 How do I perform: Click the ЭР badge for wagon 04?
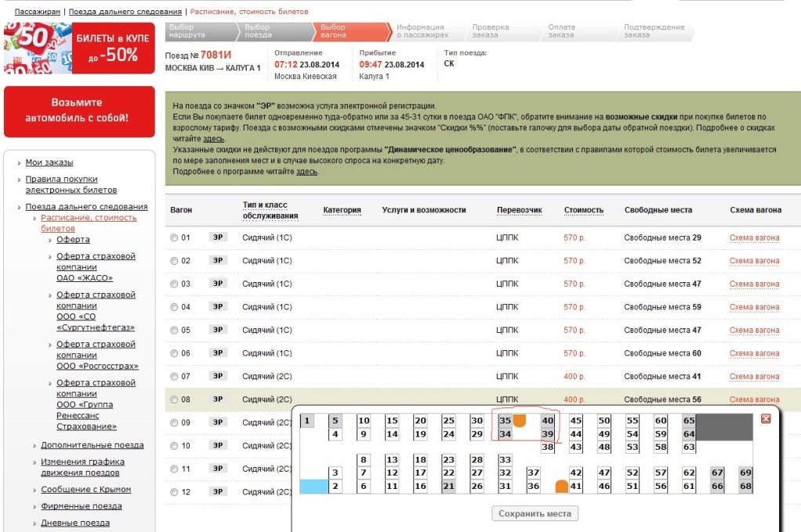(x=220, y=307)
